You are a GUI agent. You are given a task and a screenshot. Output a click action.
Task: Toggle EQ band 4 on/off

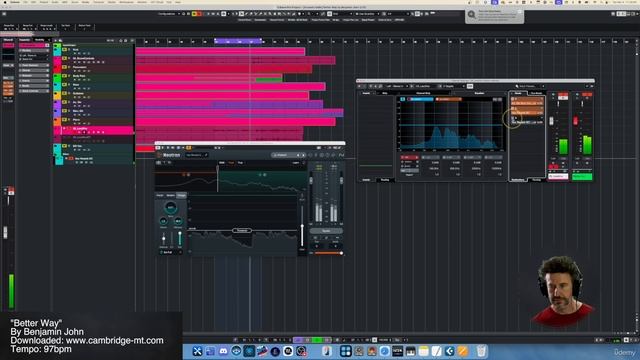pyautogui.click(x=472, y=157)
